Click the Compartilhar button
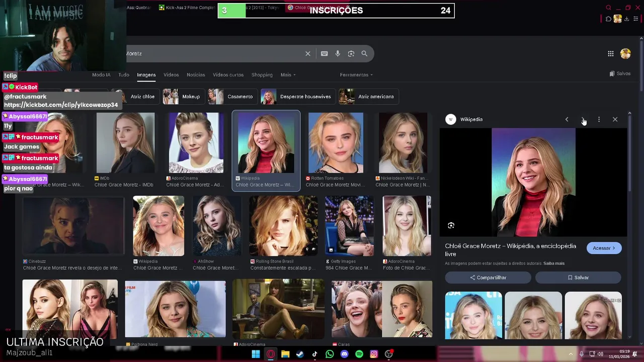644x362 pixels. tap(488, 278)
